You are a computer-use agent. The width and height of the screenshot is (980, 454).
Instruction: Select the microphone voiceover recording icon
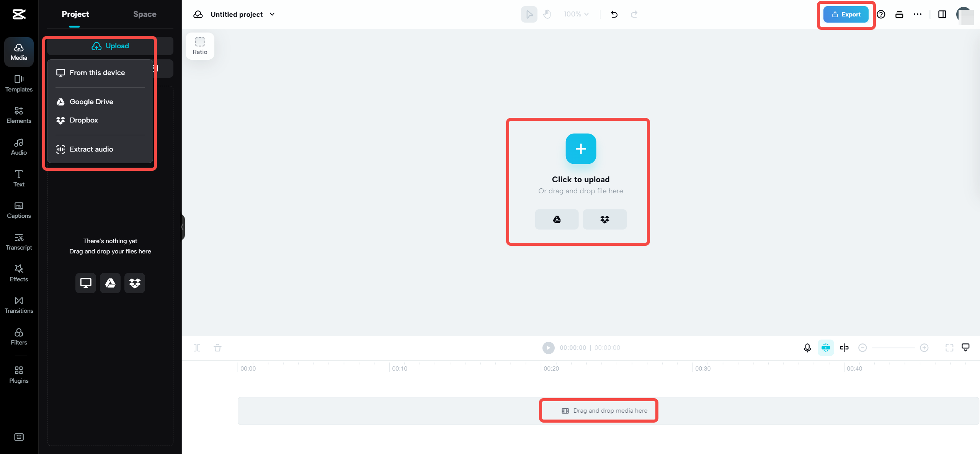coord(807,348)
